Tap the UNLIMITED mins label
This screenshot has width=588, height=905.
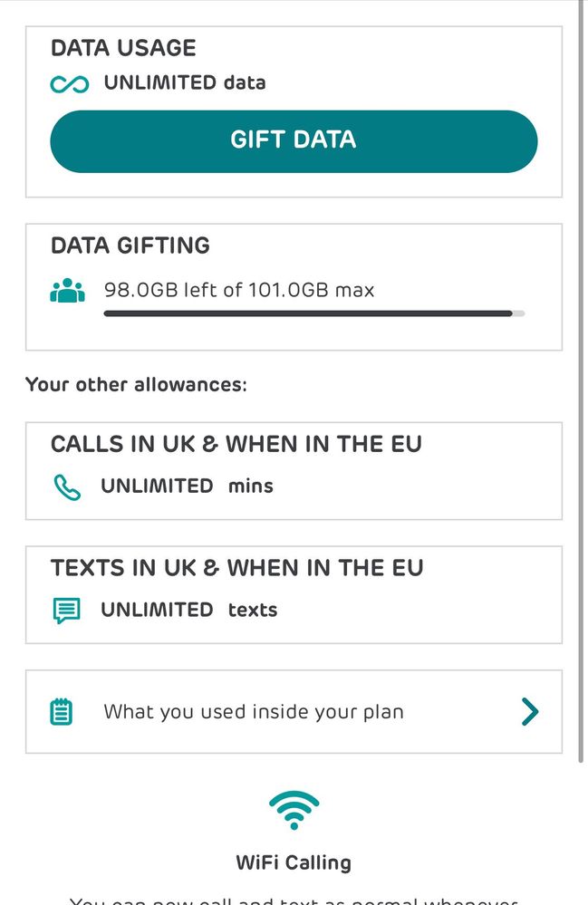click(187, 486)
